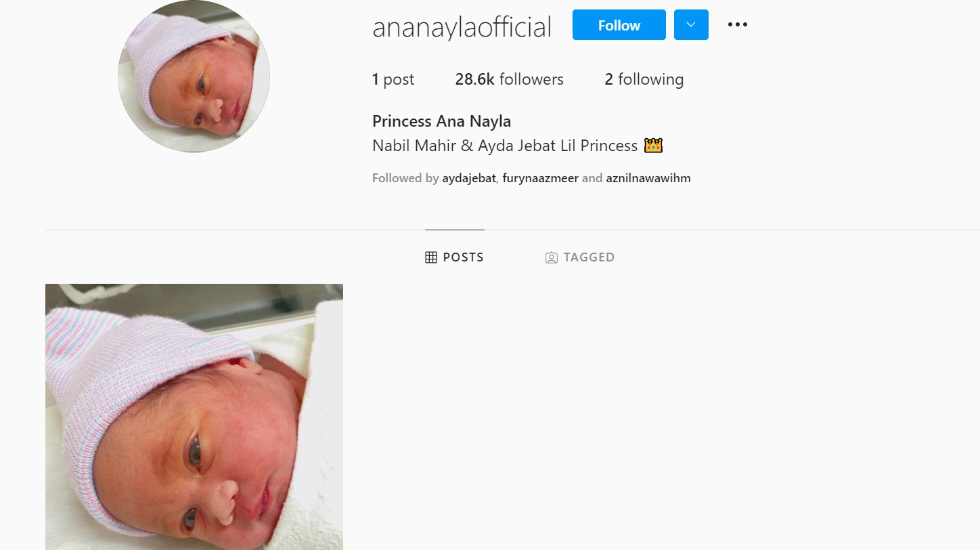Click the ananaylaofficial username heading
Image resolution: width=980 pixels, height=550 pixels.
pos(462,27)
